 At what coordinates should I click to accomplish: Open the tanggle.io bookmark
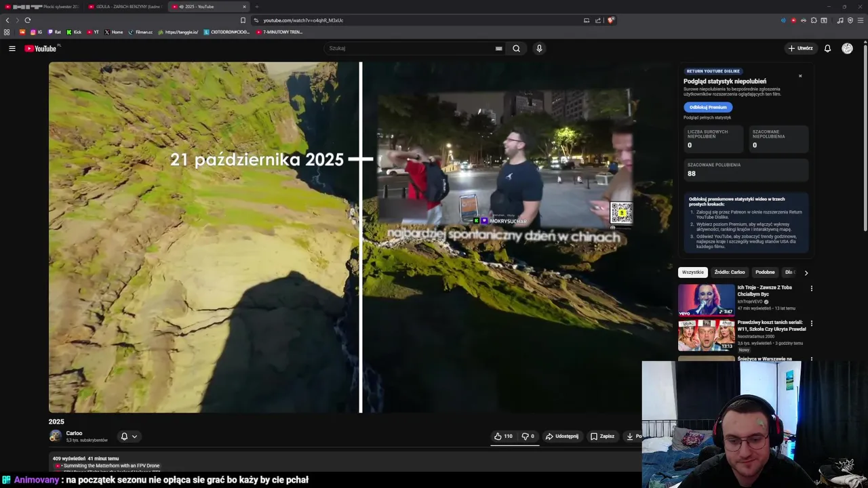point(178,32)
